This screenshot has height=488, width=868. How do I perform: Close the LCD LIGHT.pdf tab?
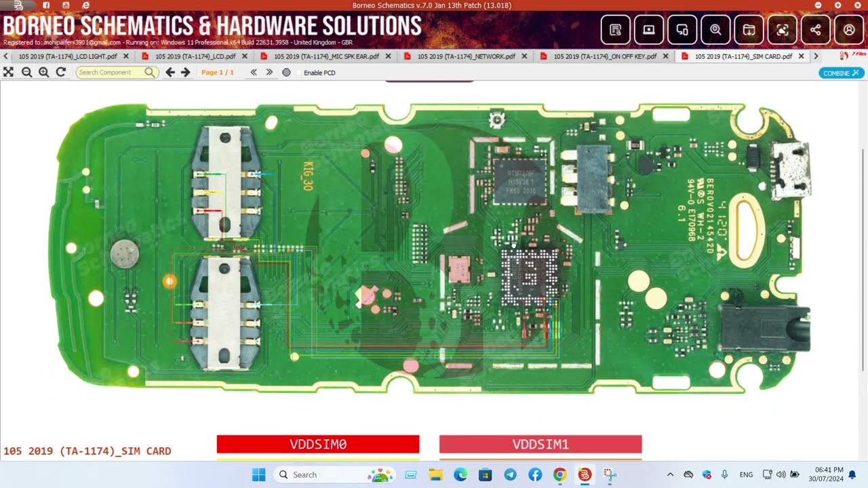click(125, 56)
